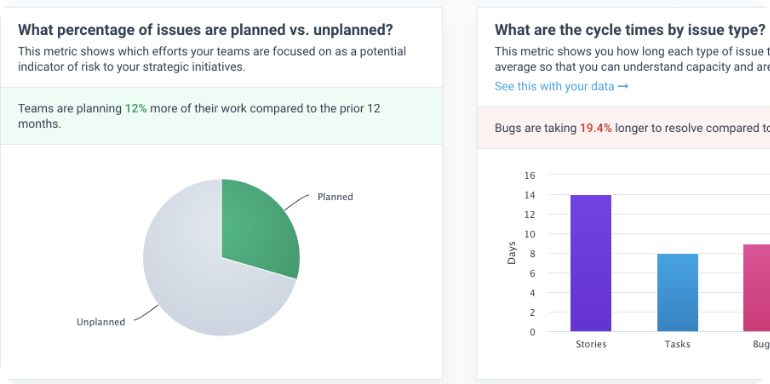Click the 16 value on the y-axis
This screenshot has width=770, height=384.
click(x=530, y=175)
